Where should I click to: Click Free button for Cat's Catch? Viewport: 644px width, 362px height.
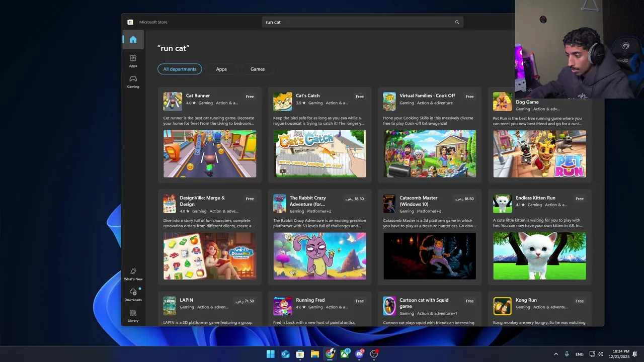coord(360,97)
